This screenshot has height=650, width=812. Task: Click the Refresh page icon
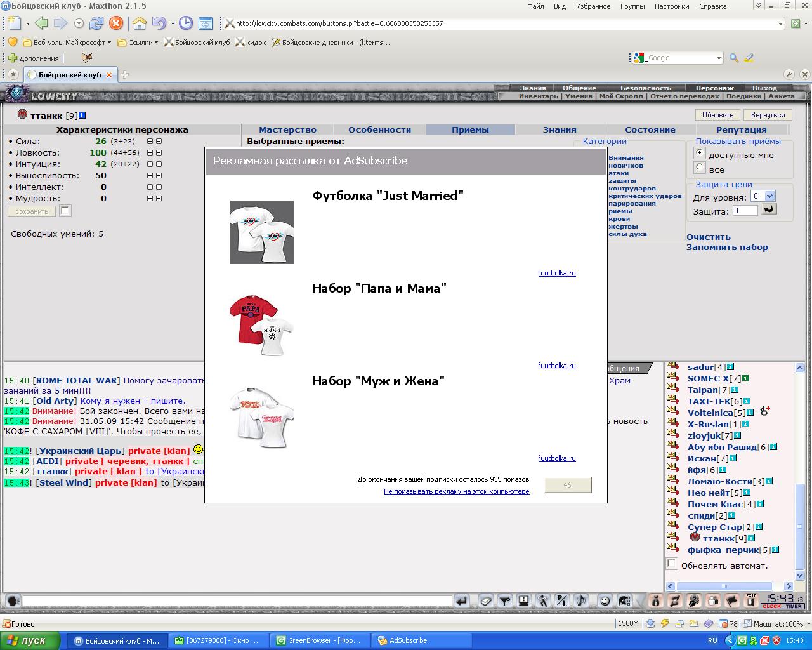pyautogui.click(x=96, y=23)
